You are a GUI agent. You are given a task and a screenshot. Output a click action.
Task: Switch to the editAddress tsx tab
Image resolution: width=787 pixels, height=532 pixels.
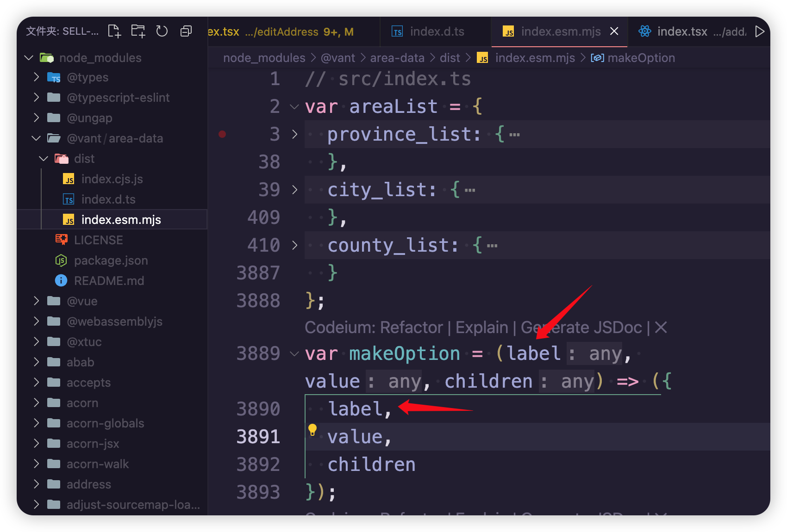coord(294,31)
